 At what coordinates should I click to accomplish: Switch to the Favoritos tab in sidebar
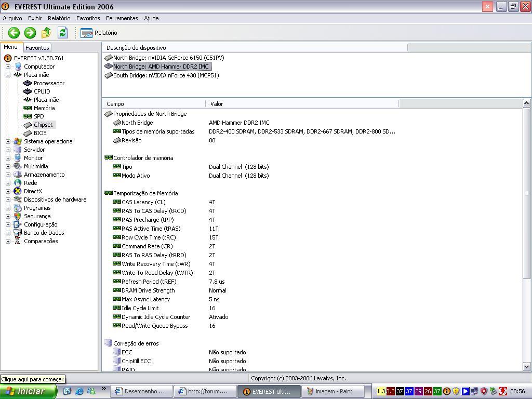37,48
